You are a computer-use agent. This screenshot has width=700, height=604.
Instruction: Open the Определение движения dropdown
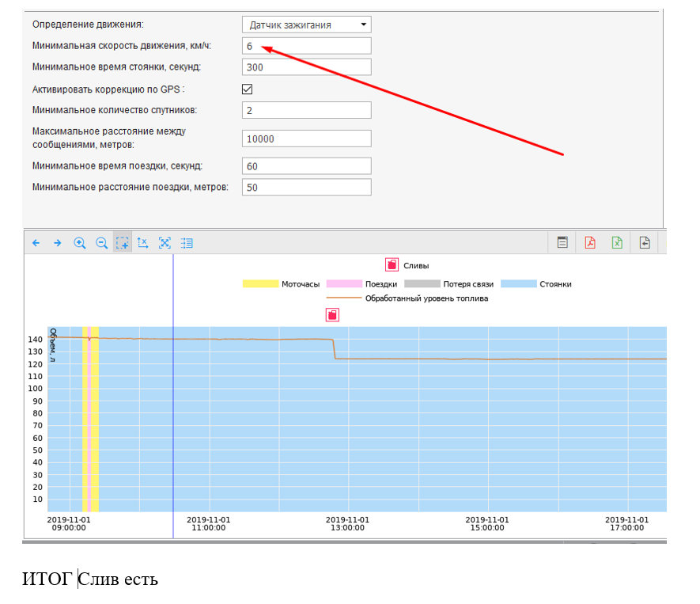306,25
